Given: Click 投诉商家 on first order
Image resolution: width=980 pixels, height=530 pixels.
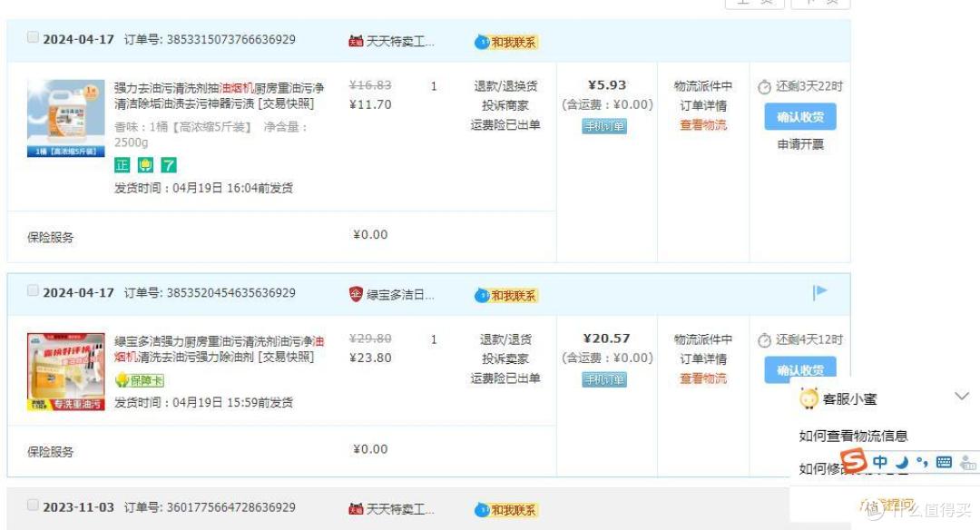Looking at the screenshot, I should 505,105.
